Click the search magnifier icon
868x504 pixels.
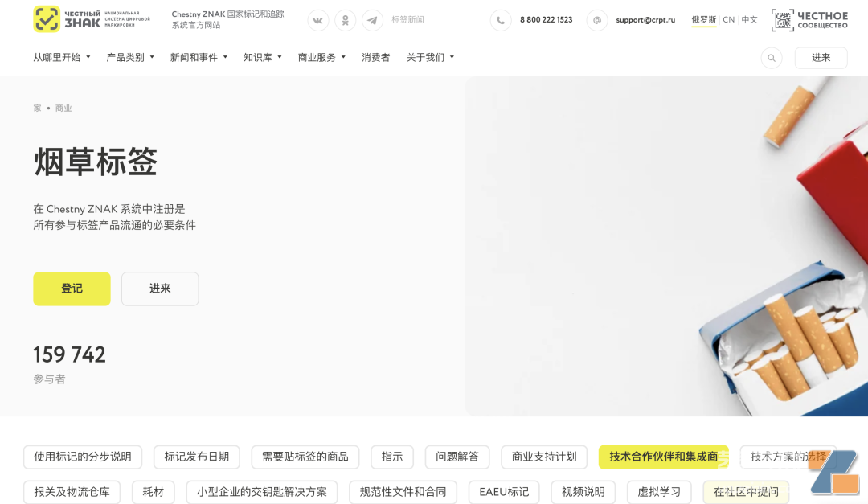[772, 58]
